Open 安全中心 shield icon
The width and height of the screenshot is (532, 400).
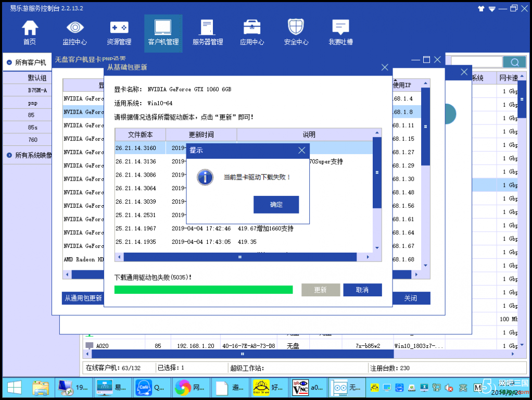tap(296, 33)
